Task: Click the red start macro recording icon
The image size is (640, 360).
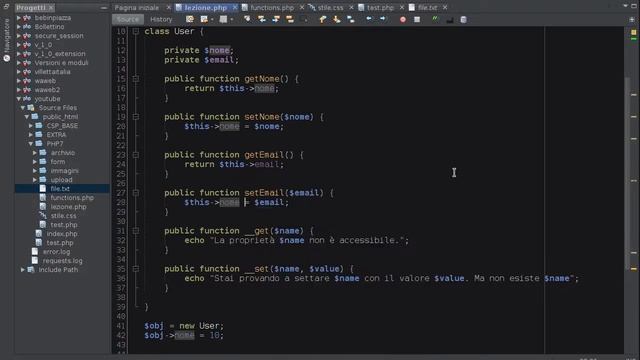Action: click(403, 19)
